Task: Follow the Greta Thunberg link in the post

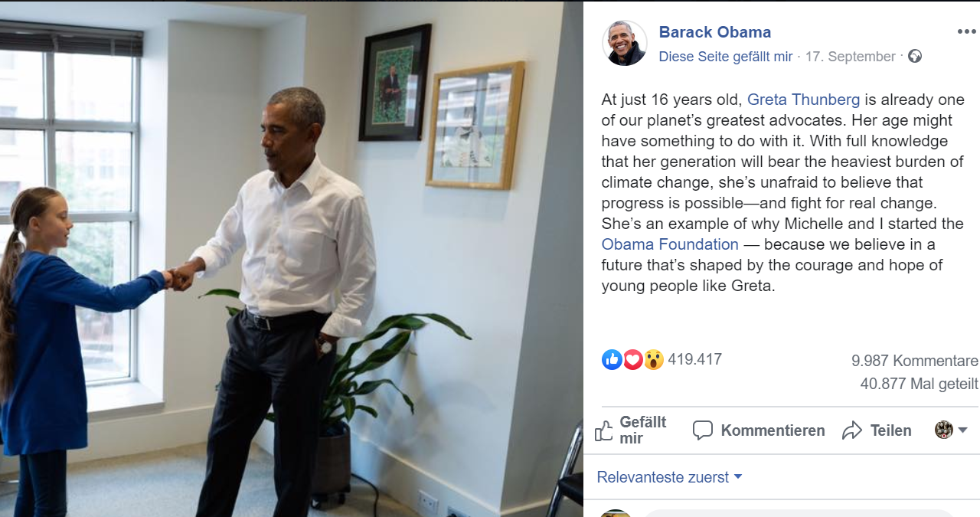Action: [802, 100]
